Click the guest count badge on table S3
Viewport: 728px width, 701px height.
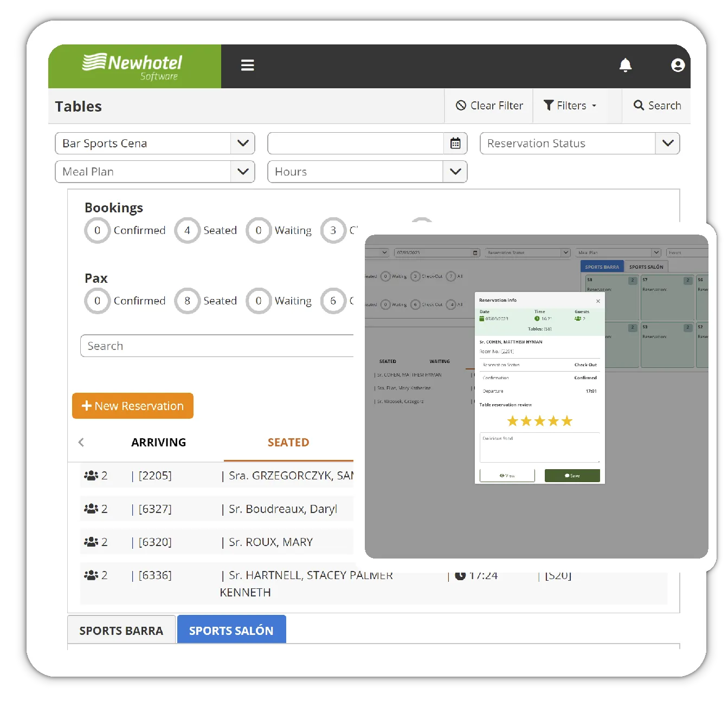[688, 328]
